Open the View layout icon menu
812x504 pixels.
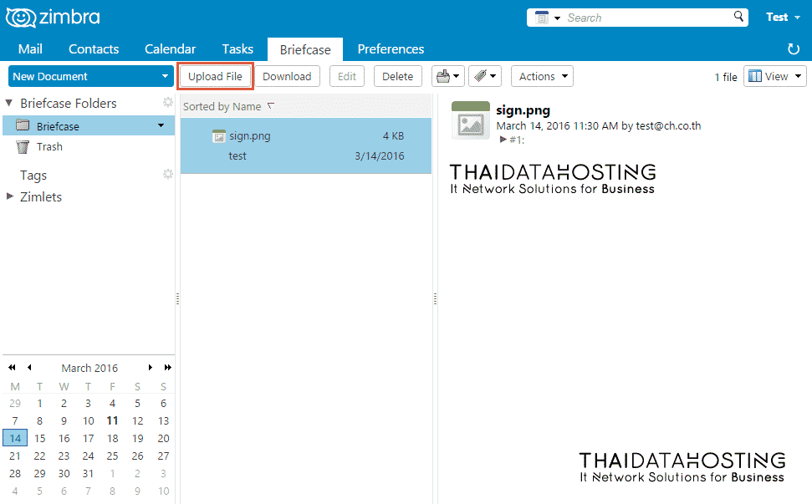pos(775,77)
